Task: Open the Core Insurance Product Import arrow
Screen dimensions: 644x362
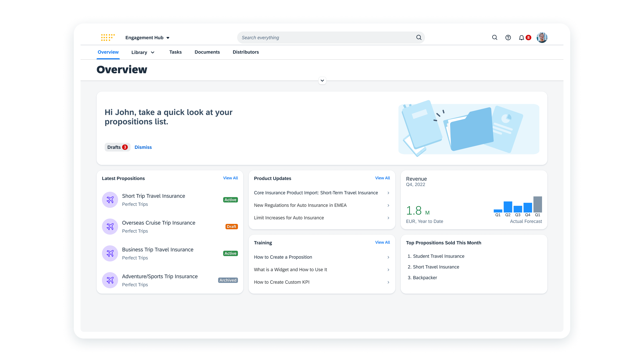Action: tap(388, 193)
